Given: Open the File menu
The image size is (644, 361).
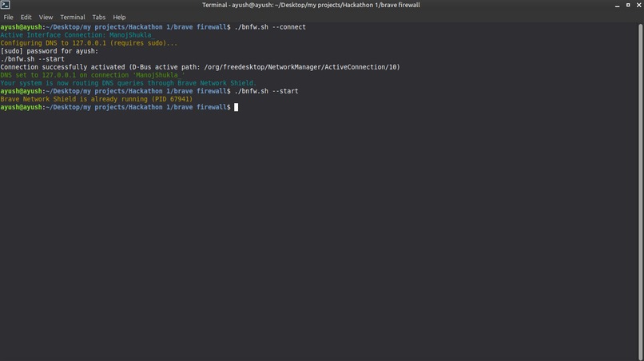Looking at the screenshot, I should pyautogui.click(x=8, y=18).
